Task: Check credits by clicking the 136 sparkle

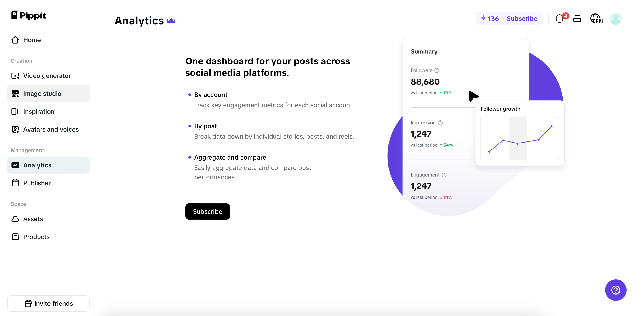Action: 489,18
